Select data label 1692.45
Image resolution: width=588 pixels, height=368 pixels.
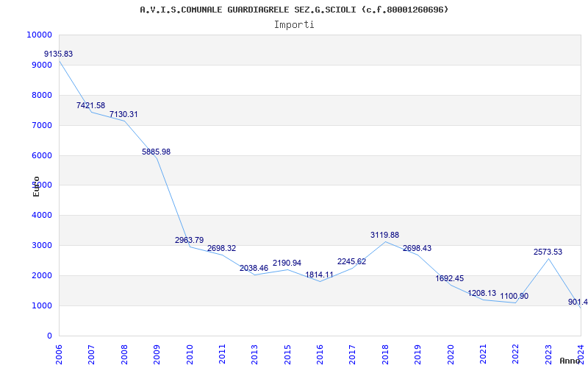[450, 278]
